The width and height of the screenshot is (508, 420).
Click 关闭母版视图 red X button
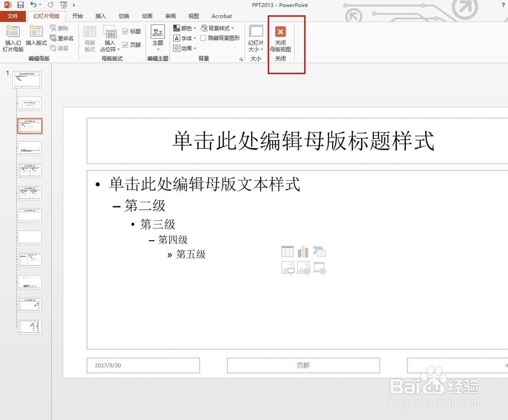point(280,39)
